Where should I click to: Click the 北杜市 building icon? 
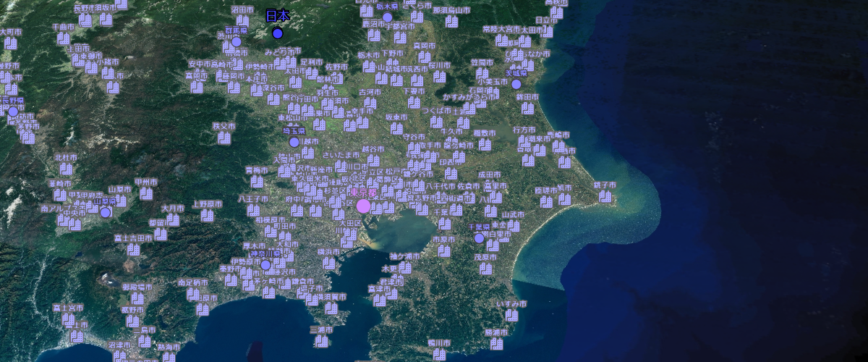(x=66, y=169)
